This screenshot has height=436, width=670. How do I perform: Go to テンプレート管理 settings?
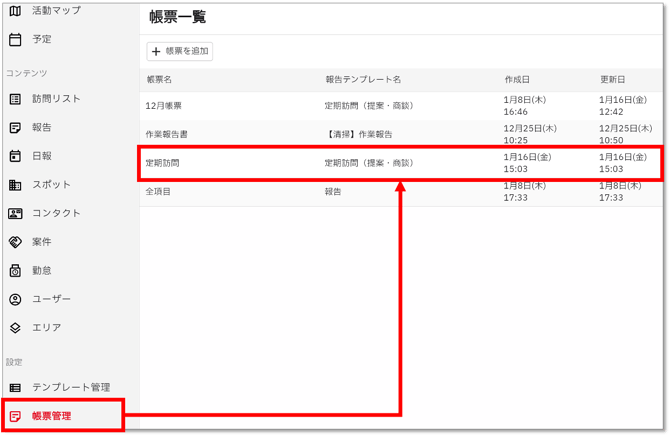(70, 387)
